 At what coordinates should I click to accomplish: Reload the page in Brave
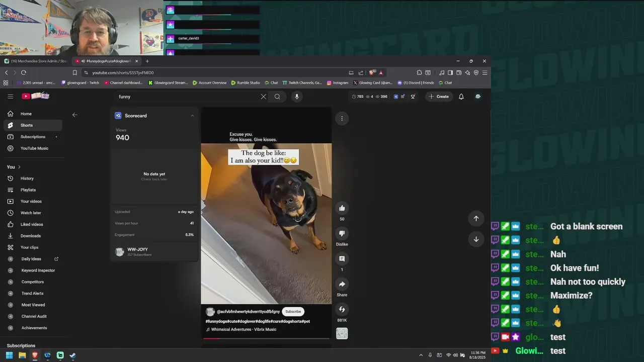coord(23,72)
